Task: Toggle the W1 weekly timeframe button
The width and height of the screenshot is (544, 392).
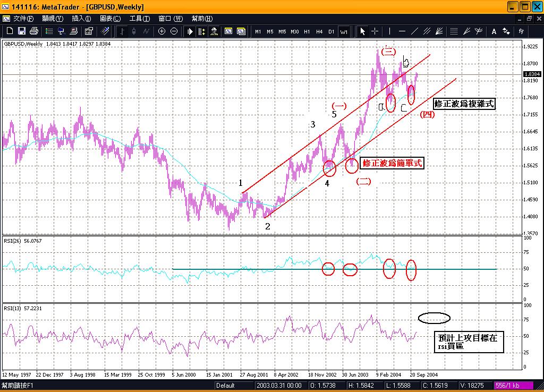Action: coord(344,31)
